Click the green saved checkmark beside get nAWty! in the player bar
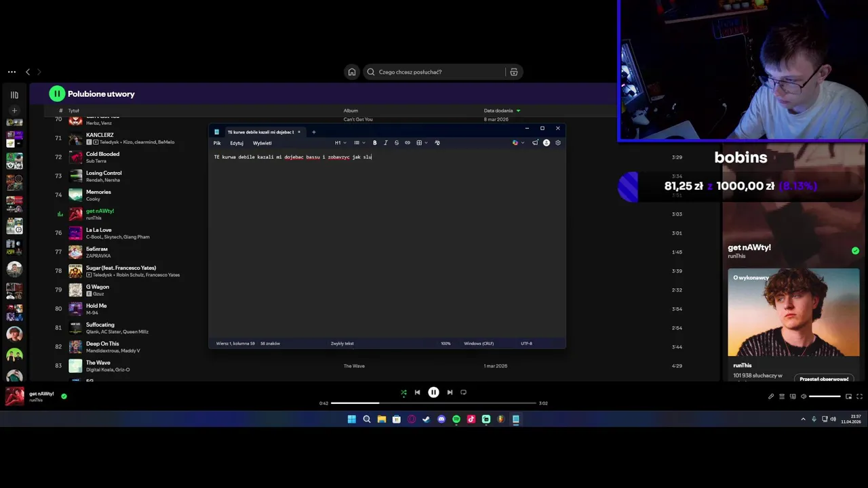The height and width of the screenshot is (488, 868). click(64, 396)
